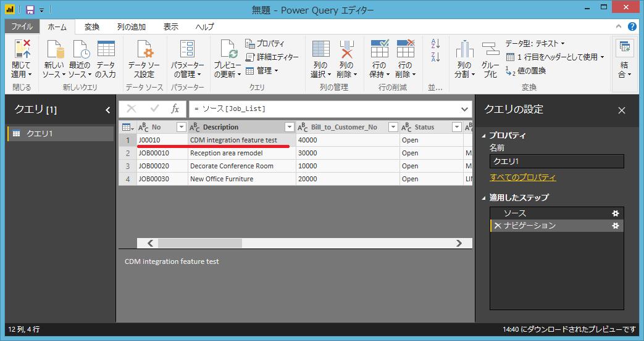This screenshot has height=341, width=644.
Task: Click 列の削除 (Remove Columns) icon
Action: pos(346,49)
